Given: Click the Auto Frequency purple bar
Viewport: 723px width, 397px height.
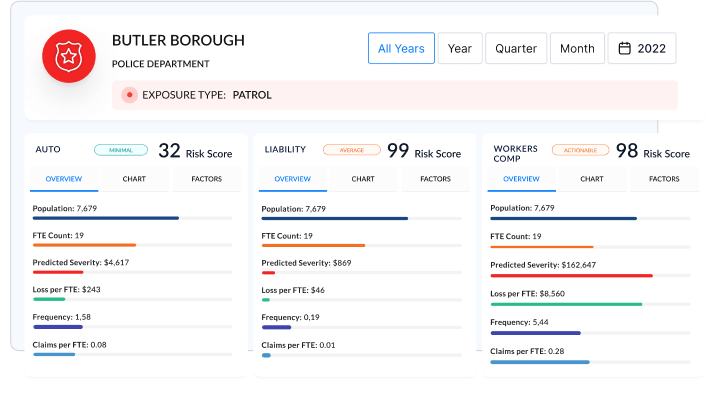Looking at the screenshot, I should coord(58,327).
